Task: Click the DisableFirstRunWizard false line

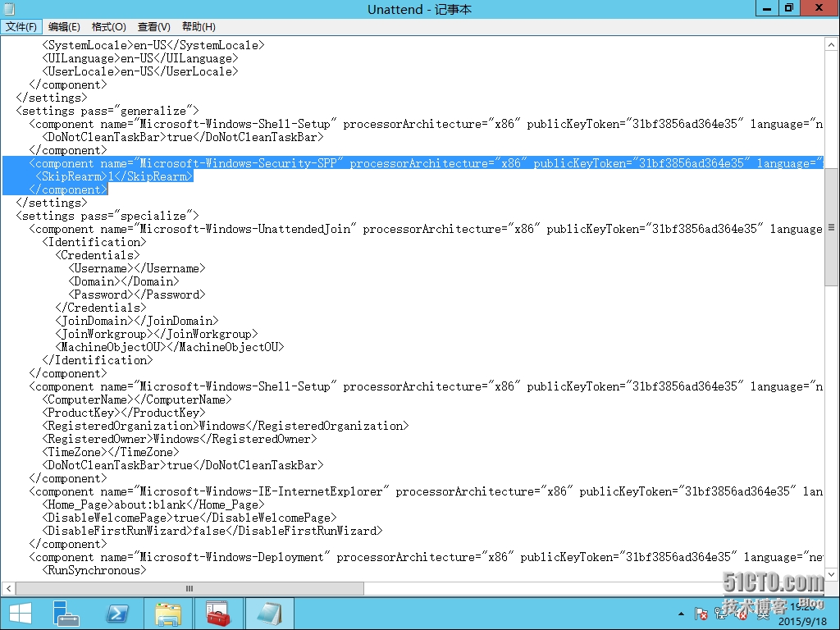Action: click(212, 531)
